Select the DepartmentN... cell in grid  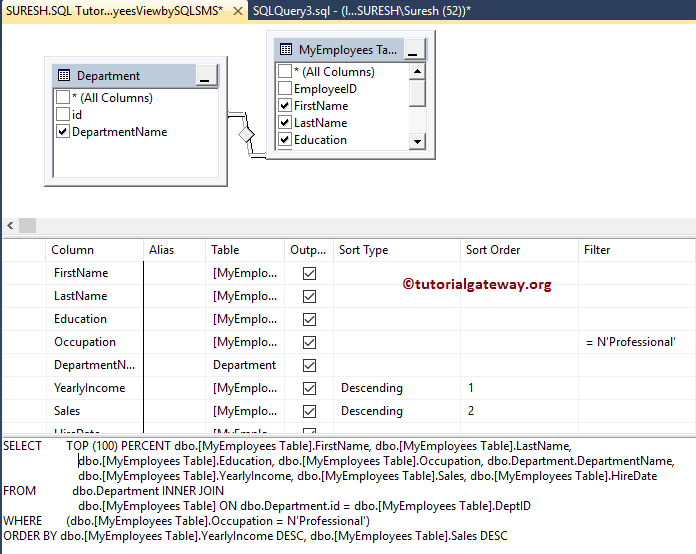[x=95, y=365]
